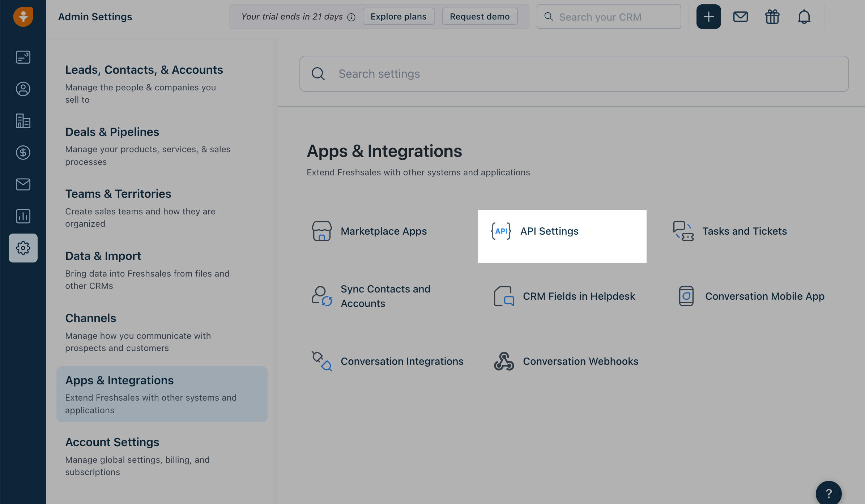Image resolution: width=865 pixels, height=504 pixels.
Task: Open the Accounts building icon in sidebar
Action: pyautogui.click(x=23, y=121)
